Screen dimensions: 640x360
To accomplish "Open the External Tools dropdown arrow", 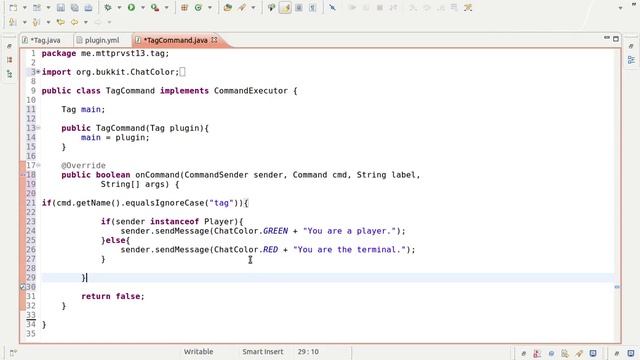I will 166,8.
